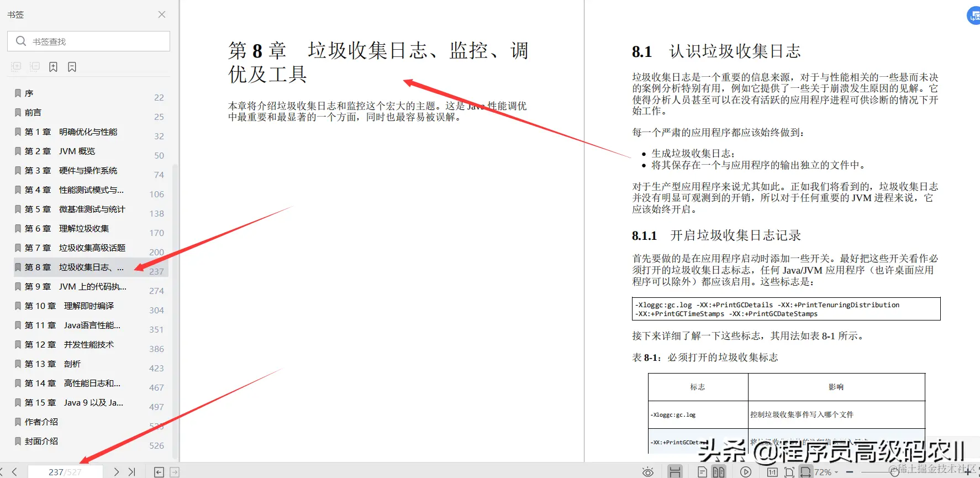Image resolution: width=980 pixels, height=478 pixels.
Task: Set zoom to actual size 1:1
Action: [772, 472]
